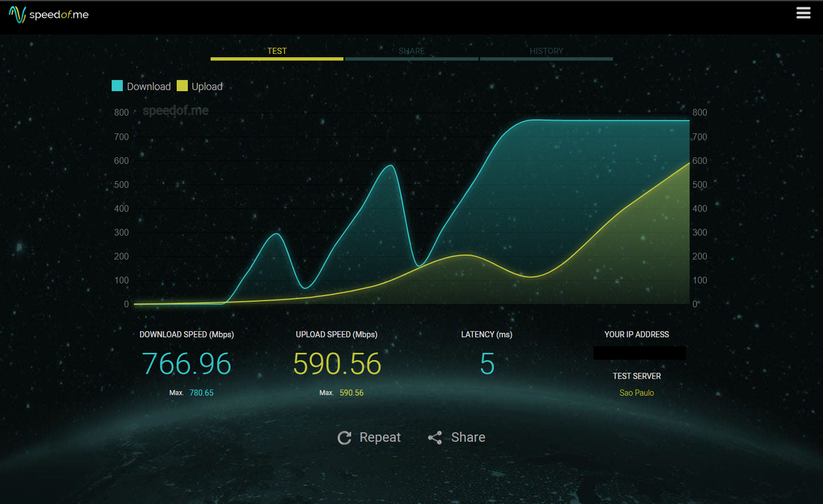Click the UPLOAD SPEED (Mbps) label
This screenshot has width=823, height=504.
point(336,334)
